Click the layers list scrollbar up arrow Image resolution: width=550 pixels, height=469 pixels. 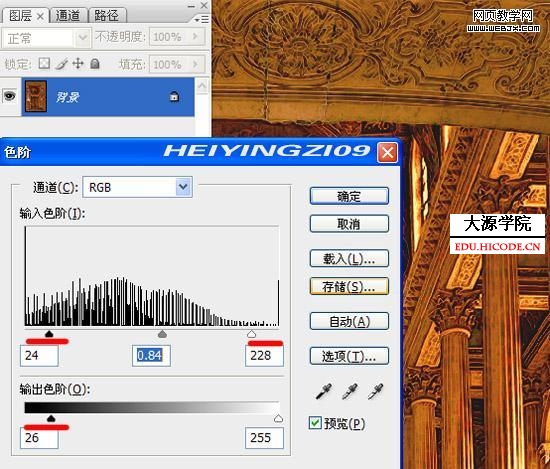click(x=202, y=86)
